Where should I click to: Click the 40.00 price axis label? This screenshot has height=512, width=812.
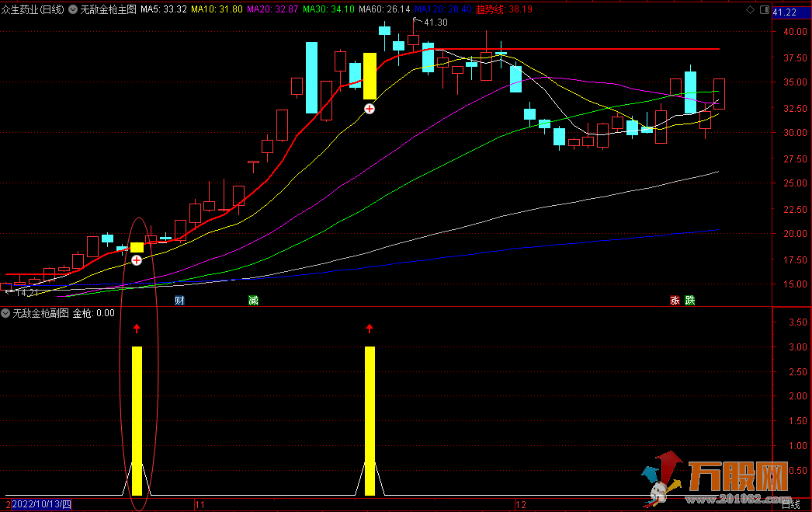point(795,32)
